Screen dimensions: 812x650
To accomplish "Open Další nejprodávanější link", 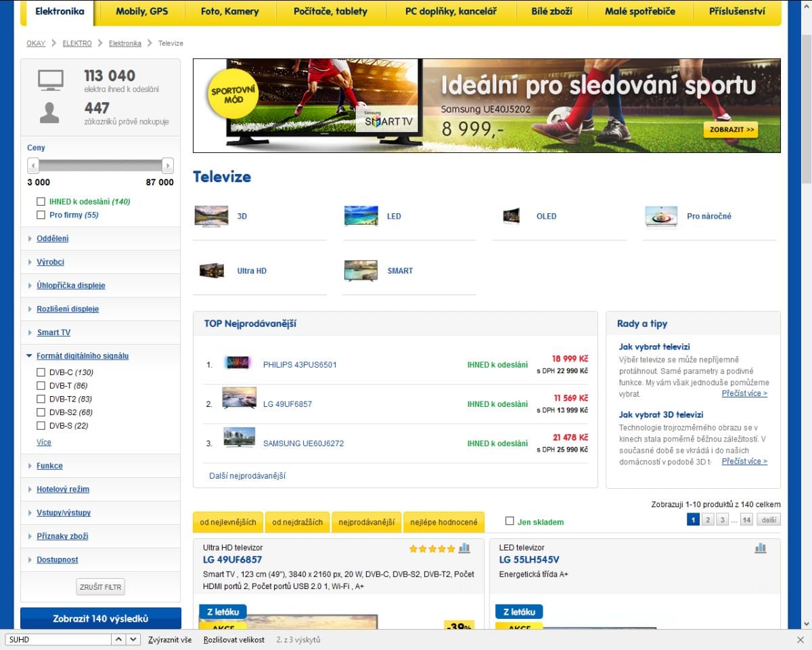I will (x=248, y=476).
